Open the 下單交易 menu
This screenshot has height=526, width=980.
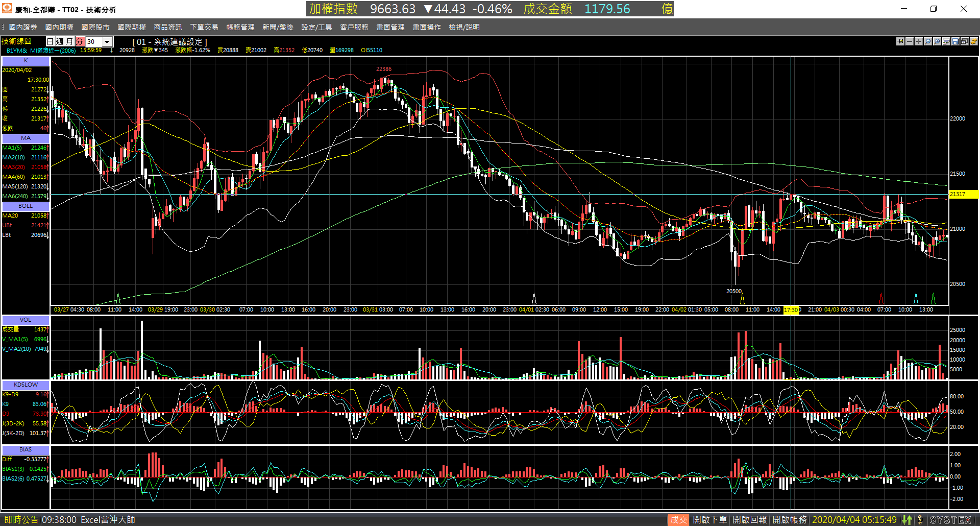pyautogui.click(x=204, y=27)
